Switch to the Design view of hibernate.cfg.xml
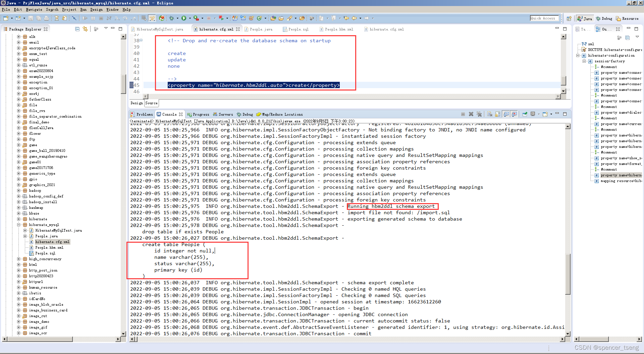Image resolution: width=644 pixels, height=354 pixels. (136, 103)
